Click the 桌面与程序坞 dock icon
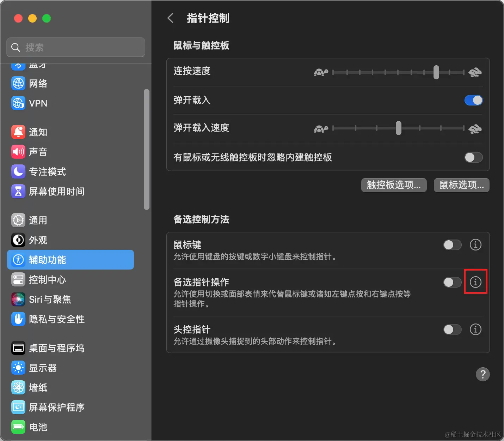 [x=18, y=348]
